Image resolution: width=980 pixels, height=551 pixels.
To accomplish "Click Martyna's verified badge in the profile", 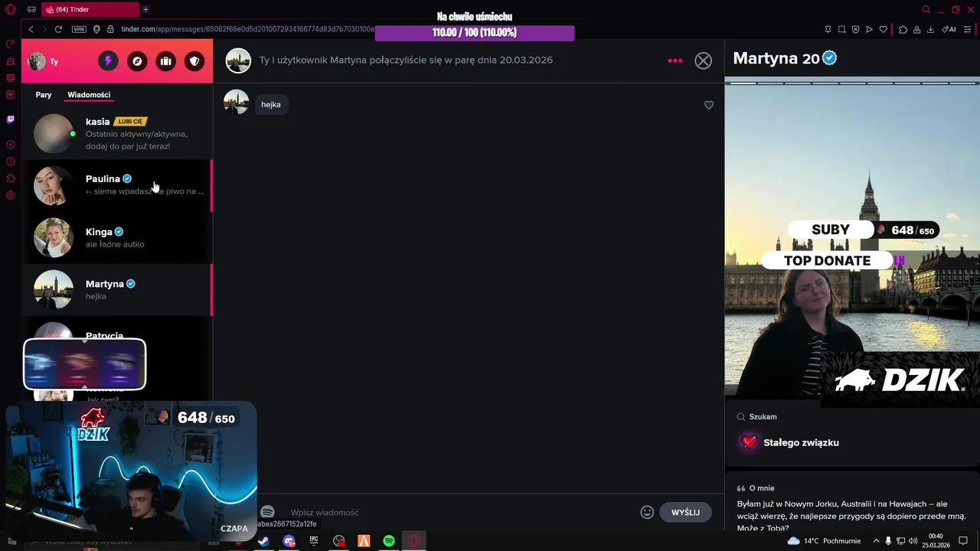I will (x=829, y=58).
